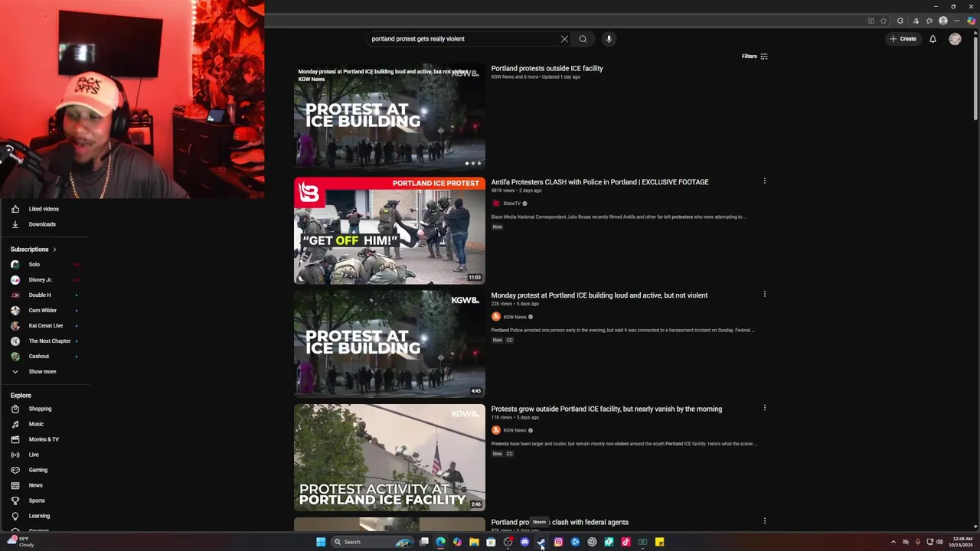980x551 pixels.
Task: Open Steam from taskbar
Action: (541, 542)
